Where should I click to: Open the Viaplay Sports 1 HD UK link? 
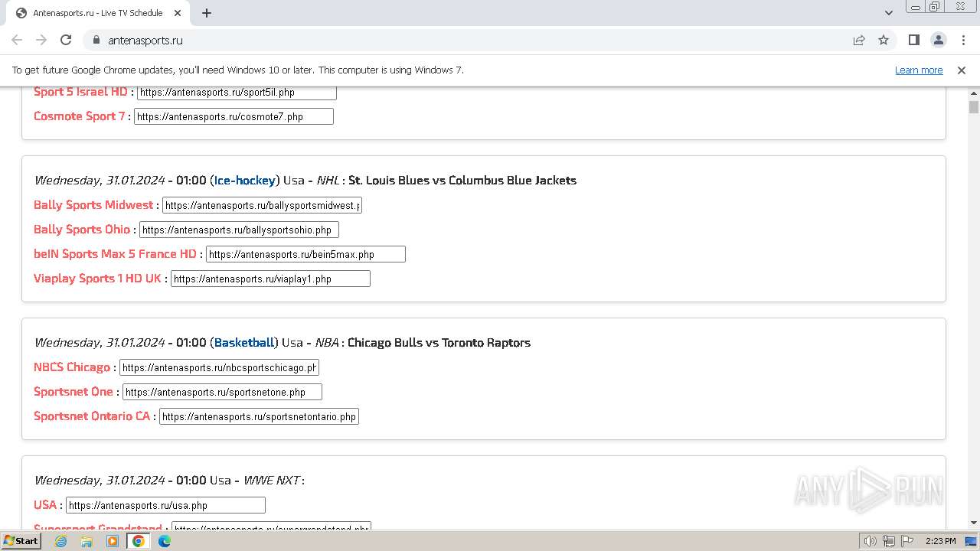point(97,279)
